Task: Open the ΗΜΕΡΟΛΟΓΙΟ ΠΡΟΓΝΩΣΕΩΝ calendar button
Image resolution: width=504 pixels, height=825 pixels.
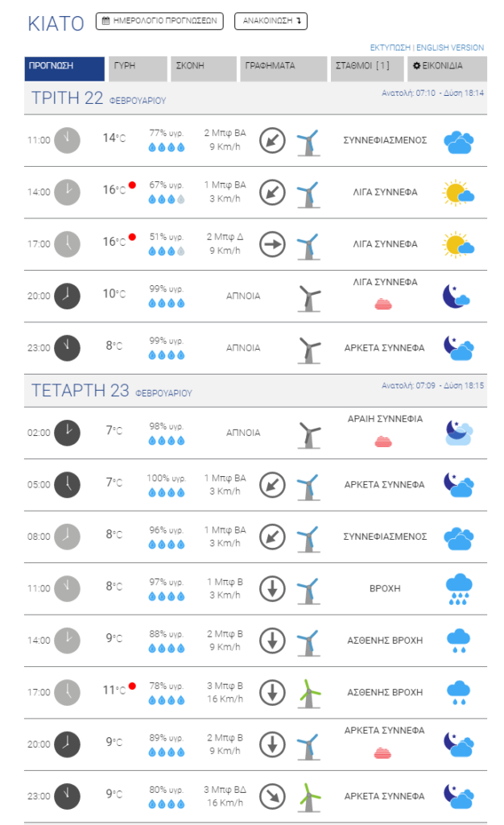Action: (x=159, y=21)
